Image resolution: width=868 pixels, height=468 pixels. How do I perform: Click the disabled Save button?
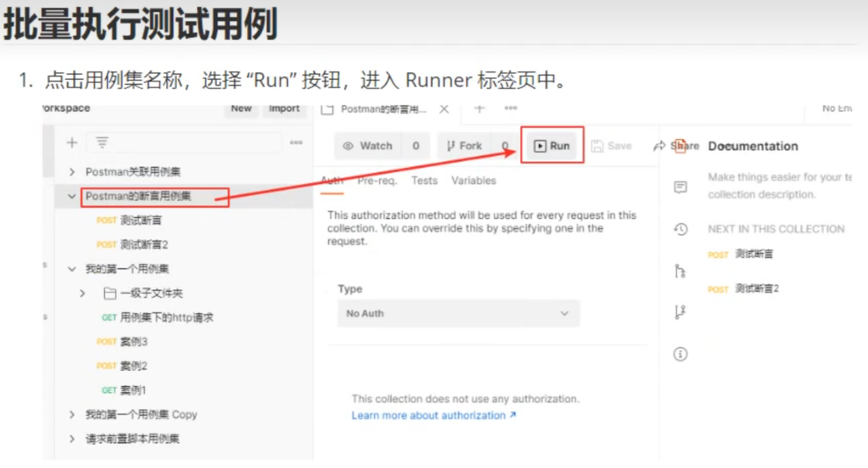pos(612,146)
